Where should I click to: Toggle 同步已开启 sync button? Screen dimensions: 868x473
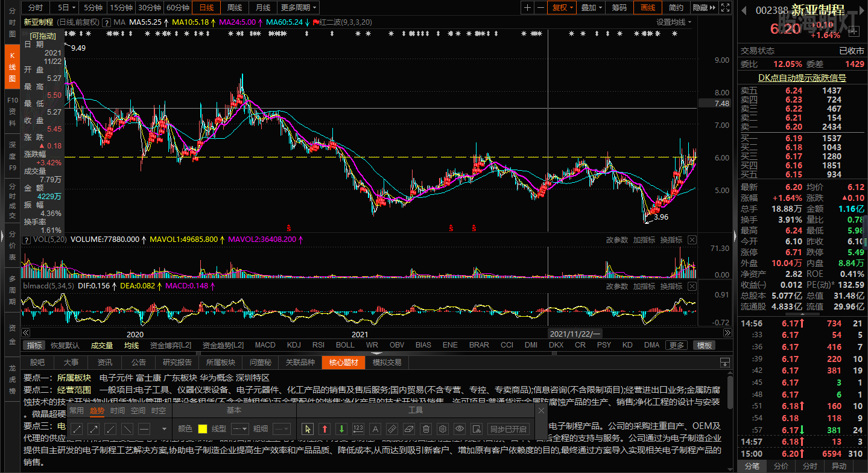click(x=508, y=429)
